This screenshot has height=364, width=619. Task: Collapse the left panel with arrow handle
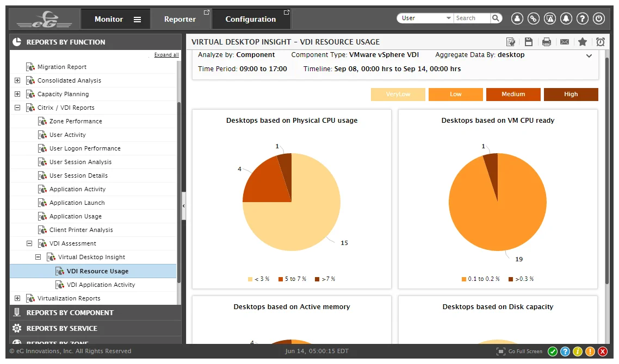coord(183,206)
